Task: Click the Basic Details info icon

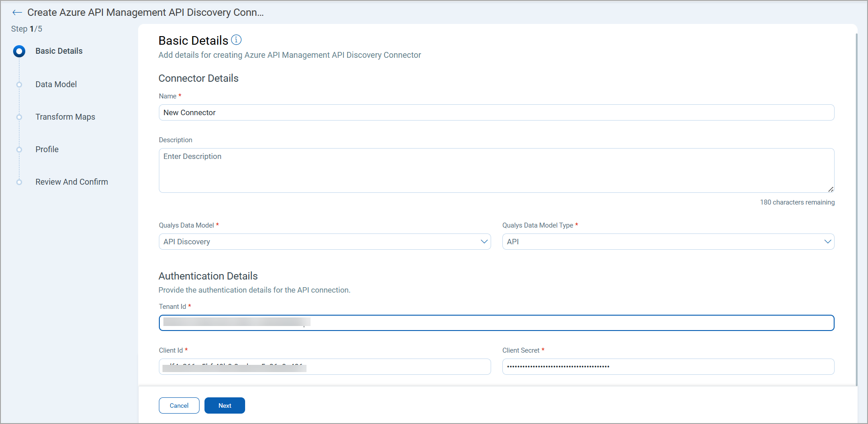Action: (236, 40)
